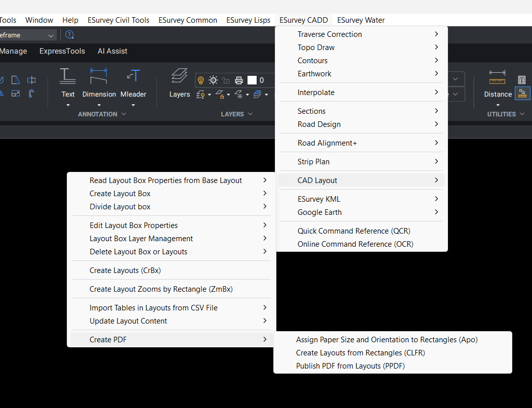This screenshot has width=532, height=408.
Task: Open the ESurvey Civil Tools menu
Action: pyautogui.click(x=118, y=20)
